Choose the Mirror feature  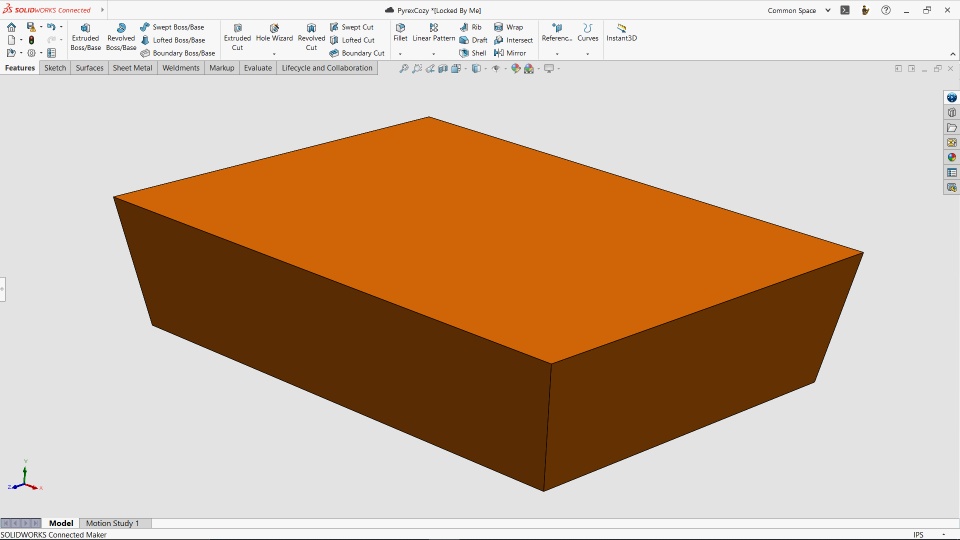tap(509, 53)
